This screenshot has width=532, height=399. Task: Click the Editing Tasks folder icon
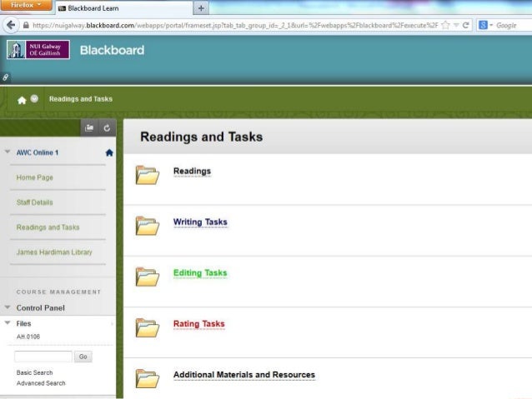pos(148,277)
